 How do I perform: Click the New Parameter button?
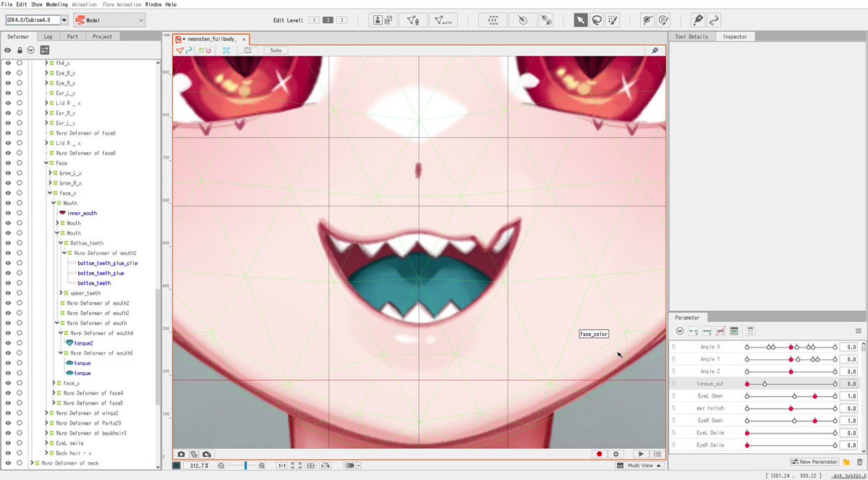(x=814, y=462)
